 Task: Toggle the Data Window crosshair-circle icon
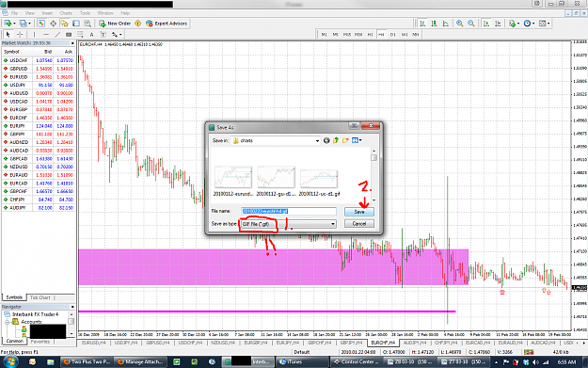coord(54,24)
